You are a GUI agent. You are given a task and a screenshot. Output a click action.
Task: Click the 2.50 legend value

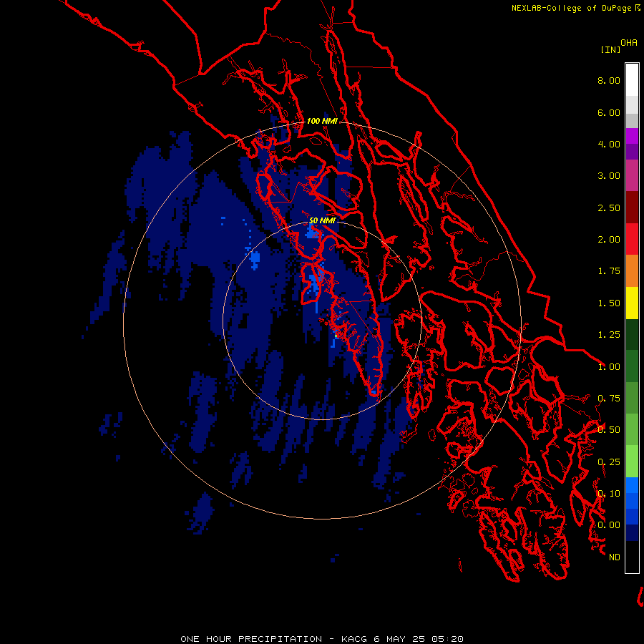[x=609, y=208]
